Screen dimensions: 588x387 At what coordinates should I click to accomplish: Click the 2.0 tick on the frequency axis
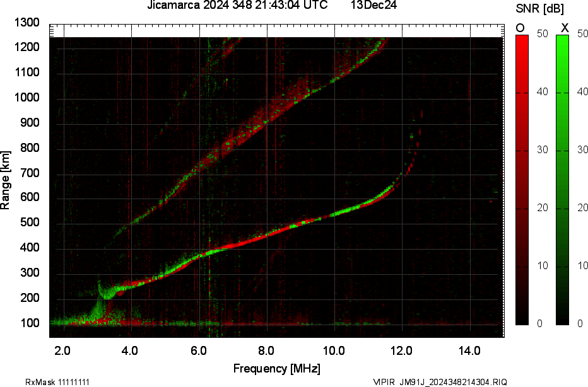tap(62, 350)
